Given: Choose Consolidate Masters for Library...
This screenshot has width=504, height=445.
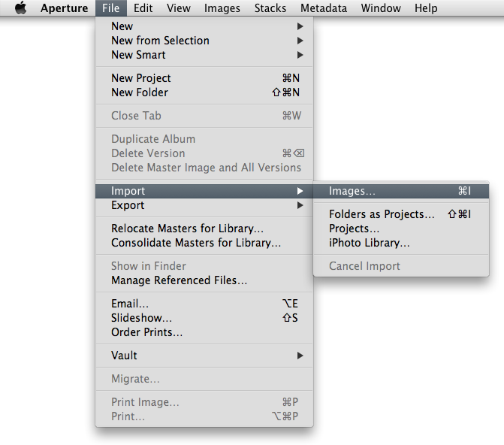Looking at the screenshot, I should [x=196, y=243].
